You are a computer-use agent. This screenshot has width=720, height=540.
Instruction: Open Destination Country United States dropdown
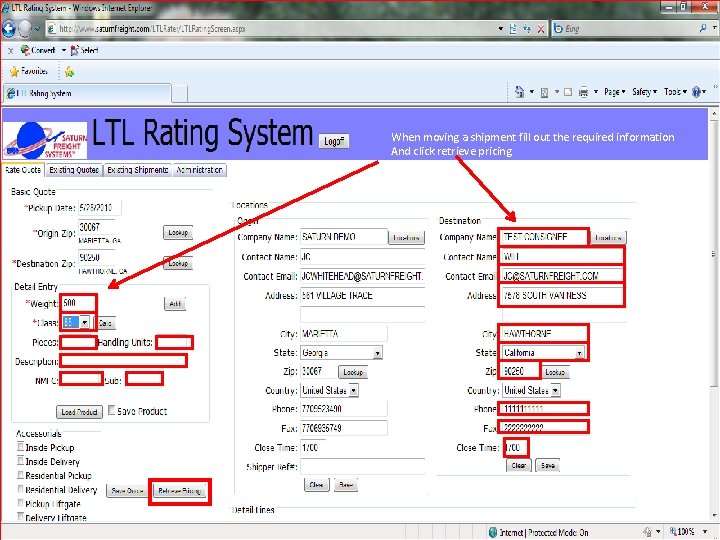pyautogui.click(x=556, y=390)
